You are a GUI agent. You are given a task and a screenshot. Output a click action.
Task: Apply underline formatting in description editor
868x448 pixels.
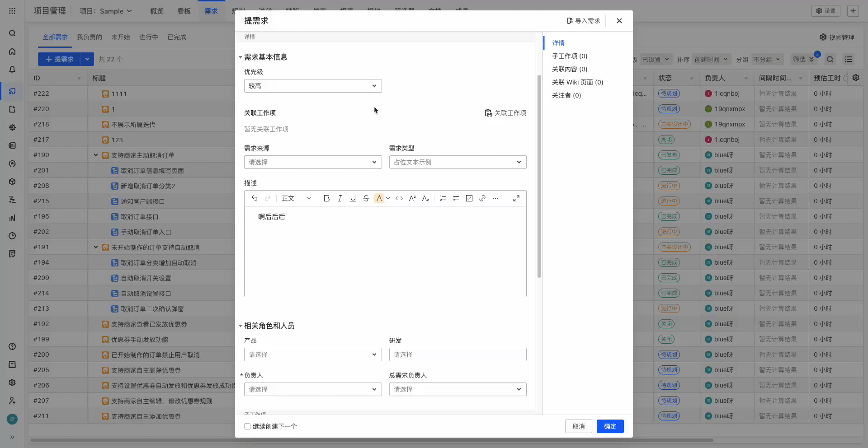click(353, 198)
